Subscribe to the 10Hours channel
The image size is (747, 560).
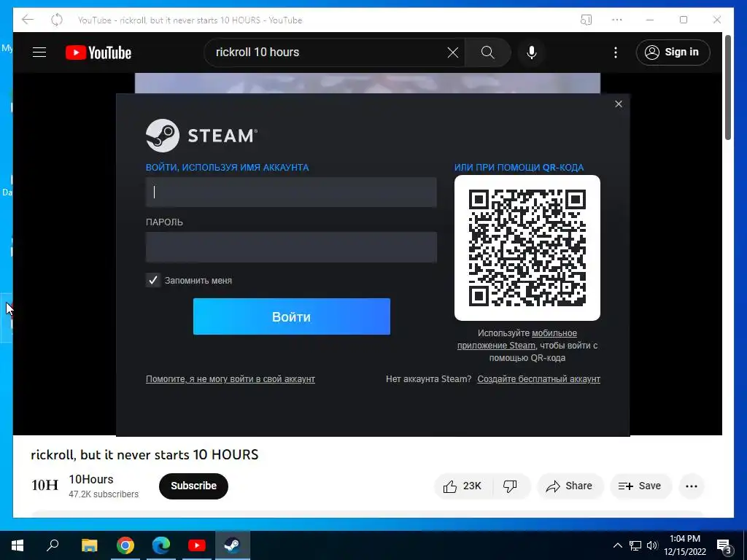(x=193, y=486)
